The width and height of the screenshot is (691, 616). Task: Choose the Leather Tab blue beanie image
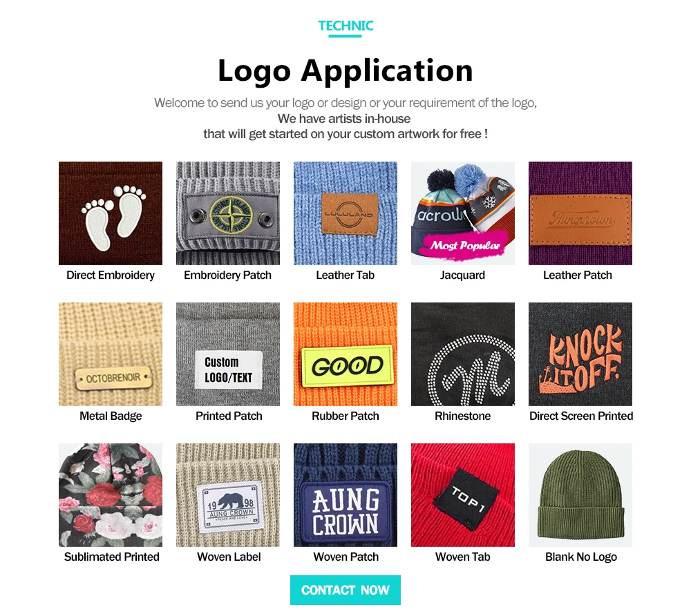click(x=345, y=213)
